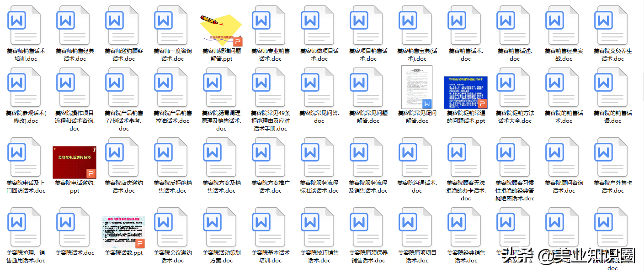This screenshot has height=272, width=644.
Task: Click the file name 美容院服务流程标准谈话术.doc
Action: point(319,187)
